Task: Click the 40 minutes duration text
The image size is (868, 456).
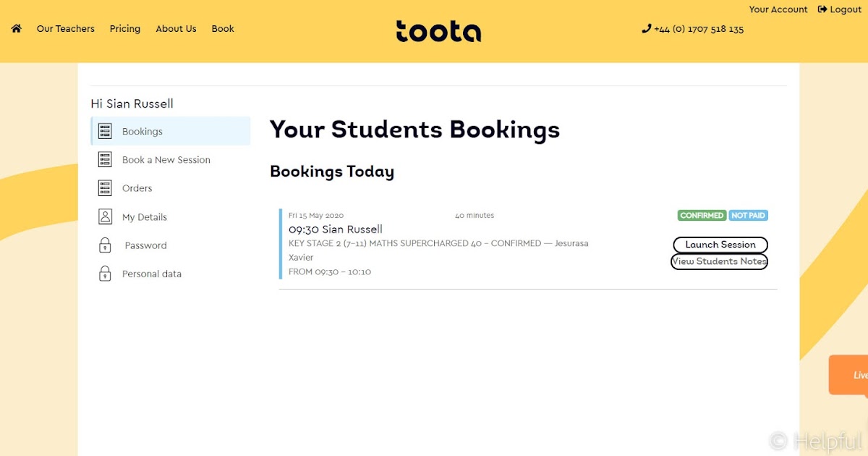Action: point(475,216)
